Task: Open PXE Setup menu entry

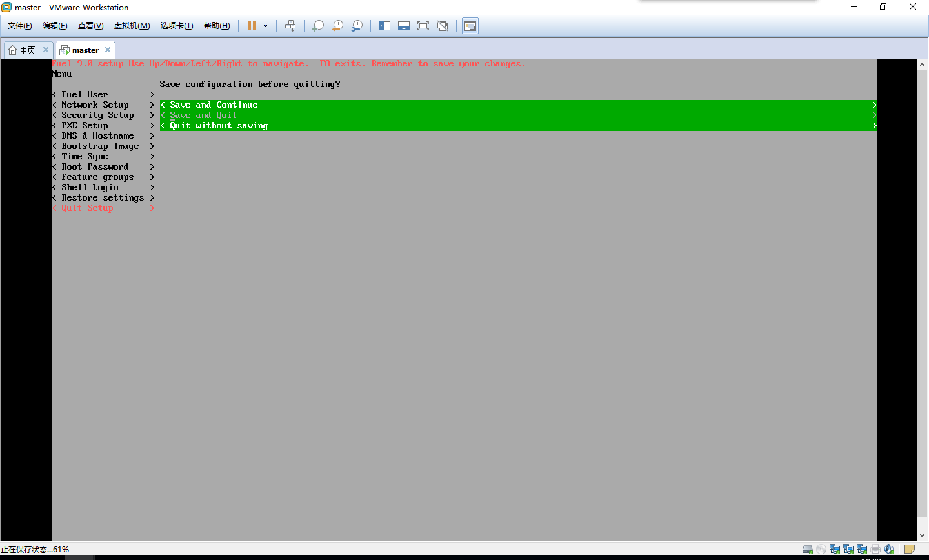Action: point(103,126)
